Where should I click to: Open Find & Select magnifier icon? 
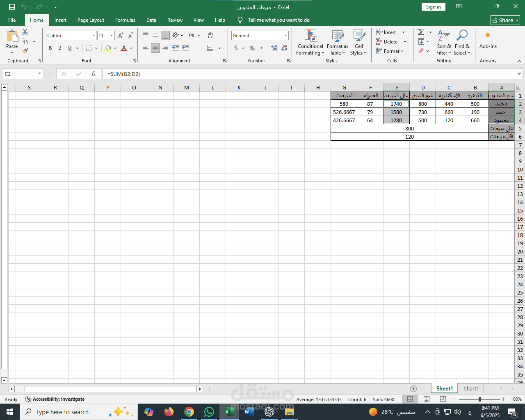tap(462, 35)
